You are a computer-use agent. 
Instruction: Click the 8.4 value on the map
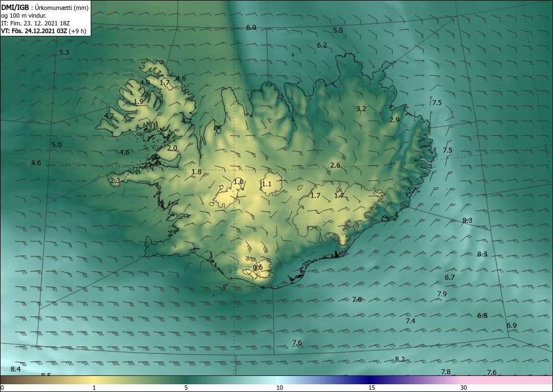coord(15,369)
